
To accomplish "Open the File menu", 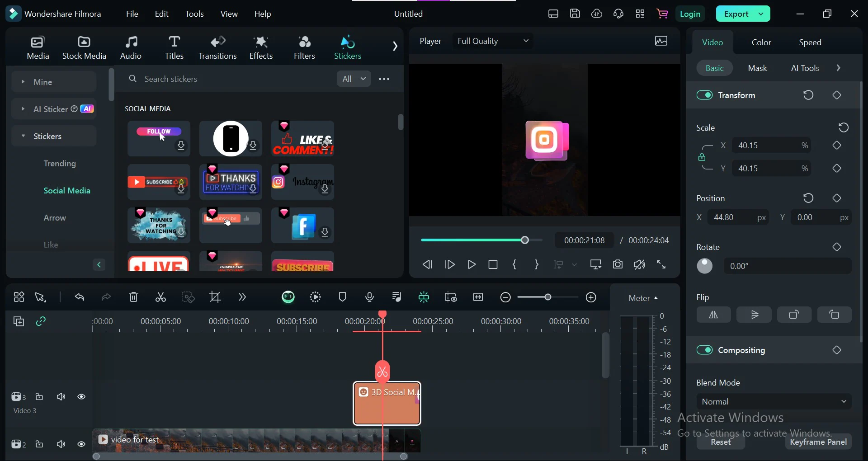I will coord(132,14).
